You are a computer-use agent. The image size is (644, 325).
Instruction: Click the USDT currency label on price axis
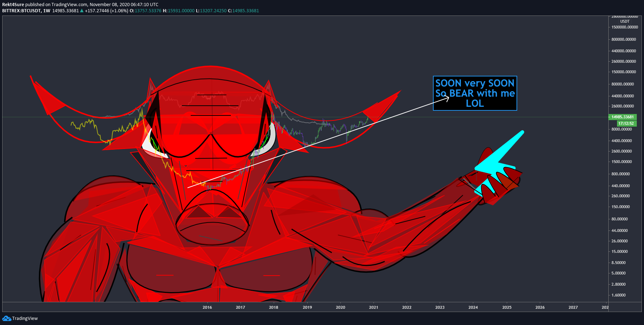click(x=625, y=21)
